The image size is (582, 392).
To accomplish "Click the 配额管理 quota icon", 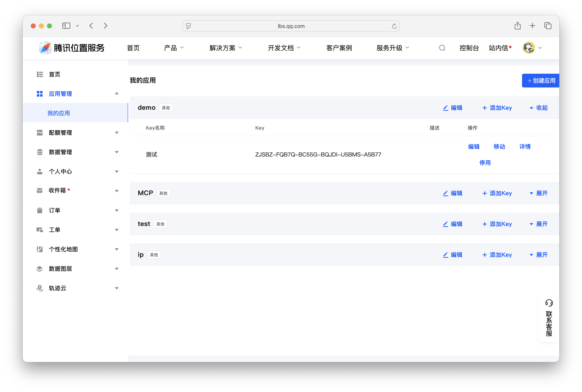I will 40,132.
